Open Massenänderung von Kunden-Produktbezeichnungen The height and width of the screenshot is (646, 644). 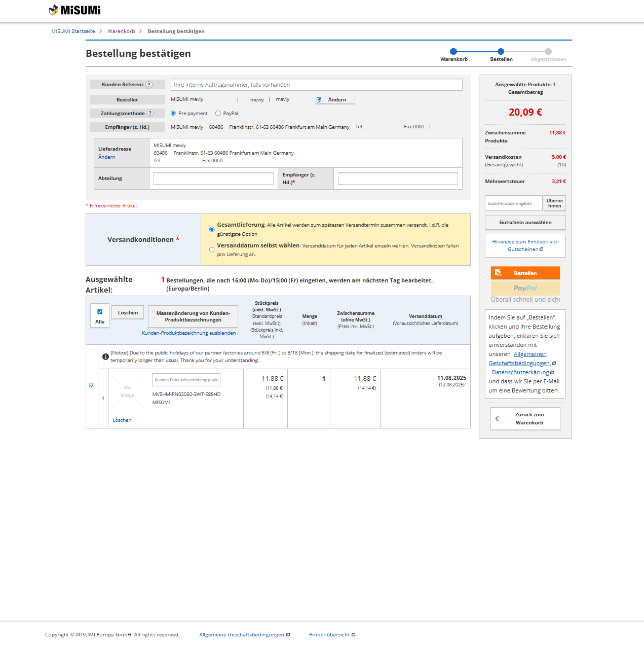pyautogui.click(x=193, y=316)
